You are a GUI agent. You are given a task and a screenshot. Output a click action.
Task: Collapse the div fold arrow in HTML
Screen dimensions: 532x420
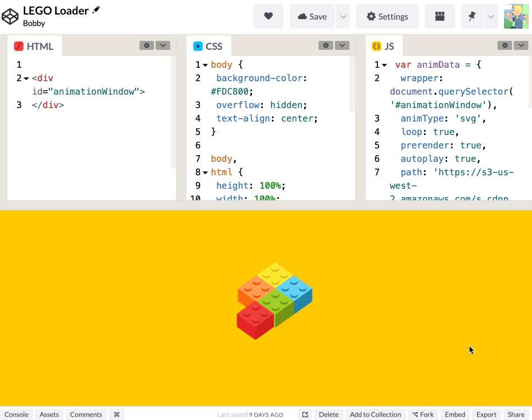coord(26,79)
